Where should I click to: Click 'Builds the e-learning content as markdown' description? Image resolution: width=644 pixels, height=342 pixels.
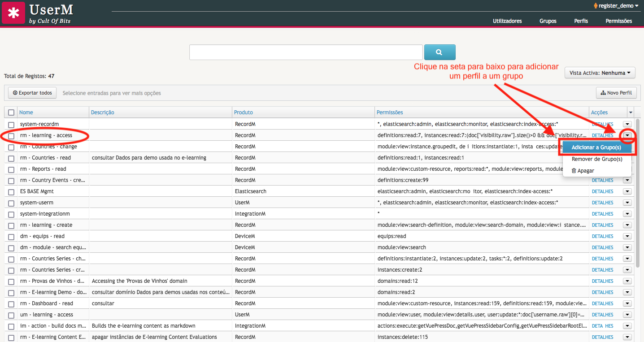point(144,326)
